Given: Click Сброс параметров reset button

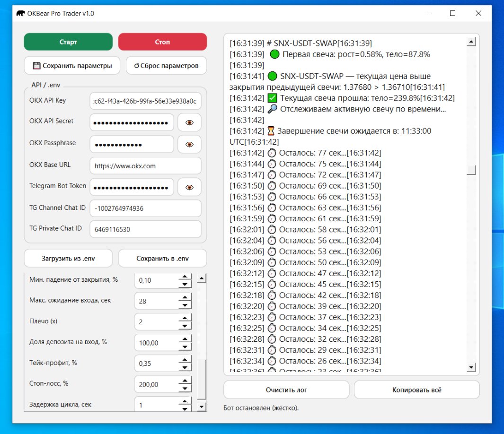Looking at the screenshot, I should coord(166,66).
